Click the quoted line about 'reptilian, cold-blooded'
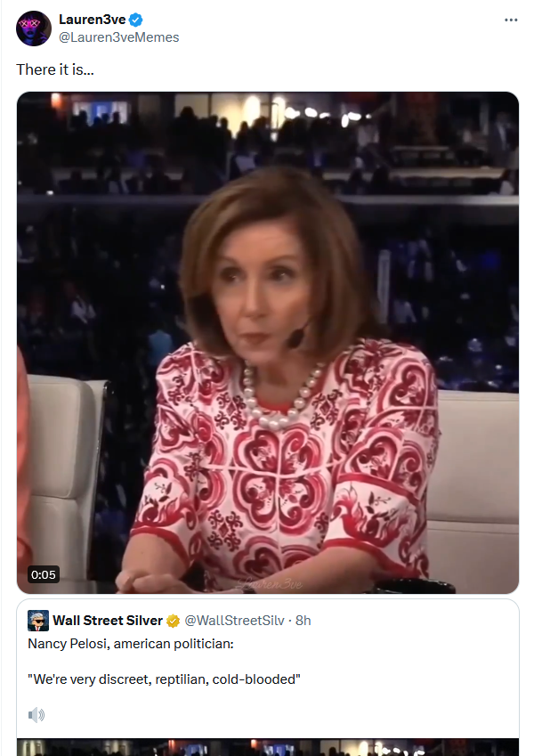534x756 pixels. coord(164,679)
